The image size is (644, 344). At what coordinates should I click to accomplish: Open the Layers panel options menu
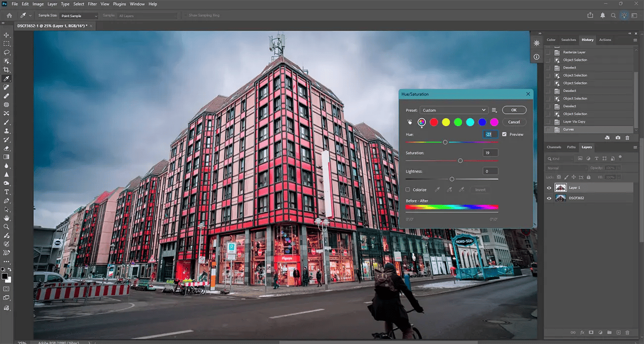635,147
